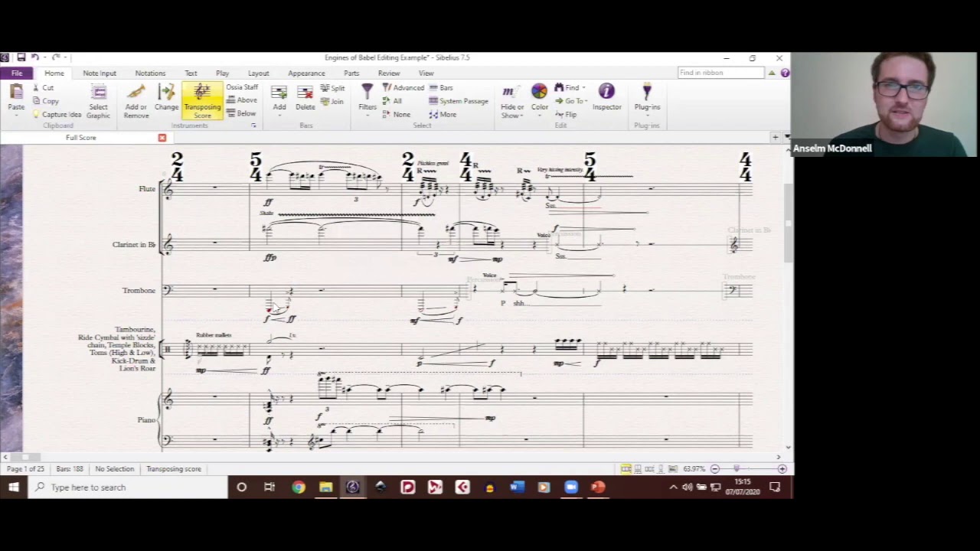Click the Cut command
The width and height of the screenshot is (980, 551).
[x=43, y=88]
